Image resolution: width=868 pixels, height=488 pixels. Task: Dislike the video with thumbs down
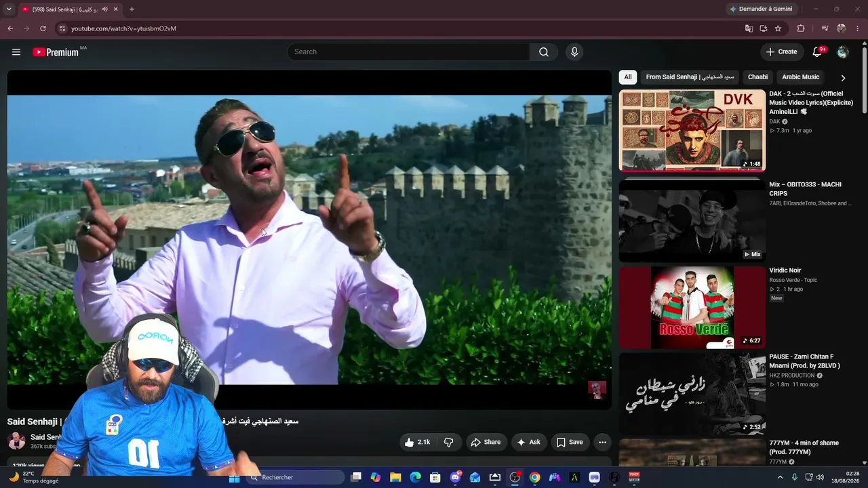coord(448,443)
